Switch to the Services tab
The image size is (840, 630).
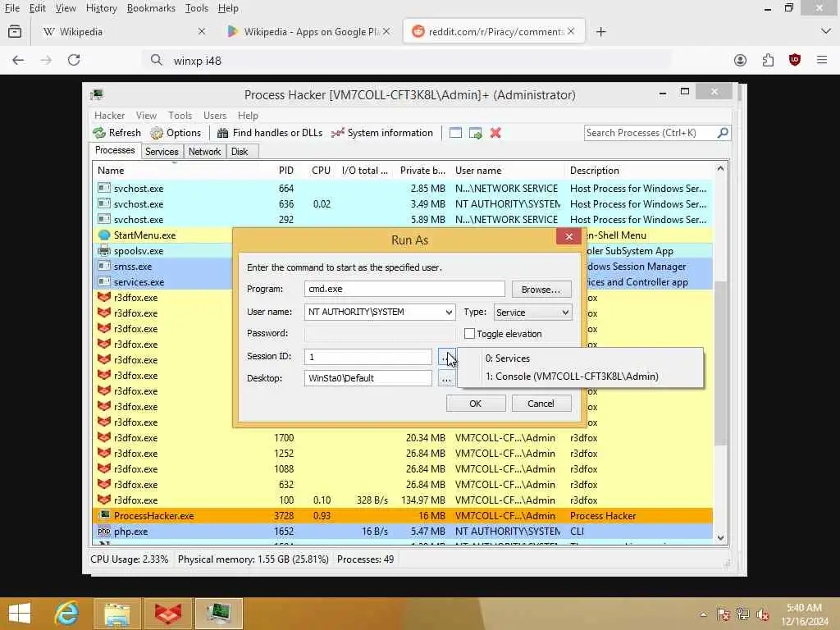pyautogui.click(x=162, y=152)
